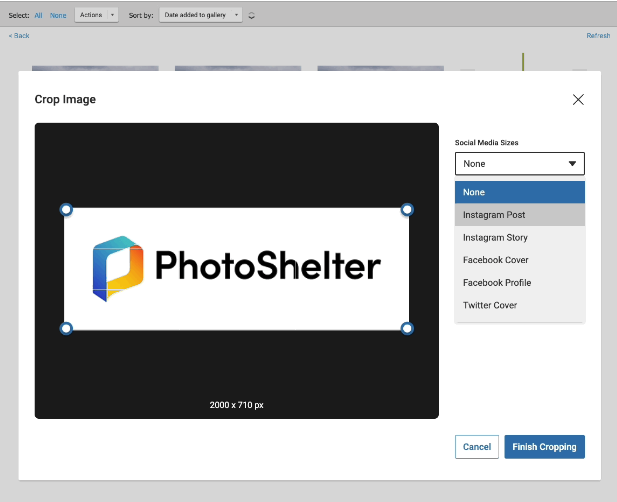Choose Instagram Post size
The height and width of the screenshot is (502, 617).
pos(520,215)
